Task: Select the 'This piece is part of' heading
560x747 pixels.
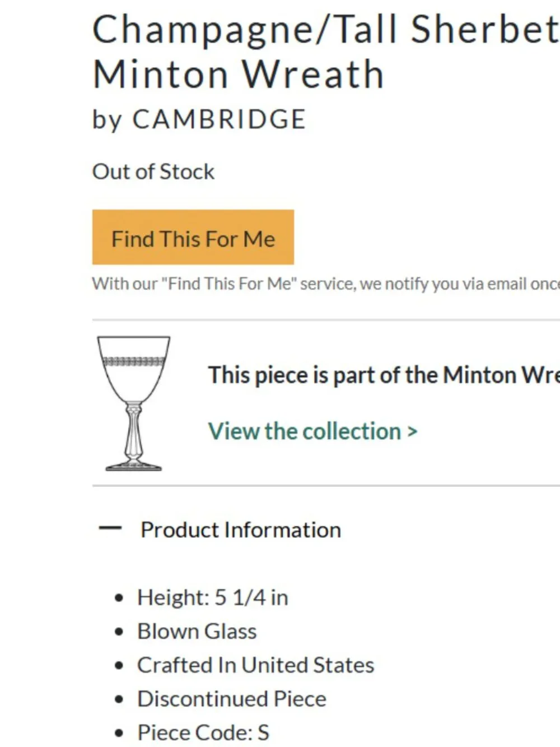Action: pos(384,375)
